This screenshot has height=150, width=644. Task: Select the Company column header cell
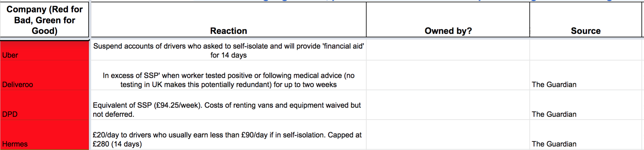[x=44, y=20]
